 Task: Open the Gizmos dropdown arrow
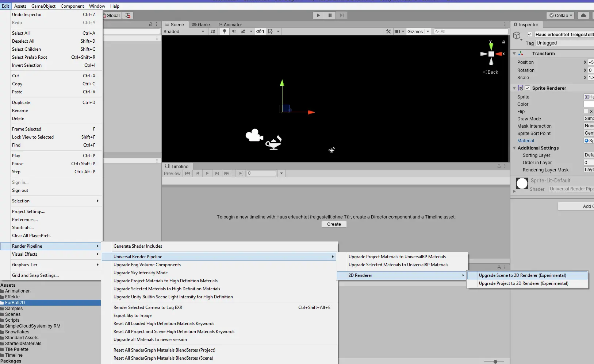click(428, 31)
